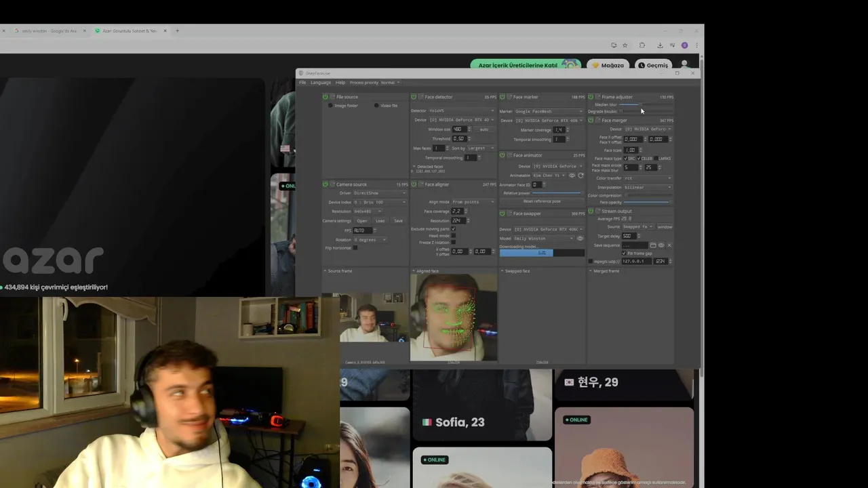Viewport: 868px width, 488px height.
Task: Adjust the Face opacity slider
Action: (648, 202)
